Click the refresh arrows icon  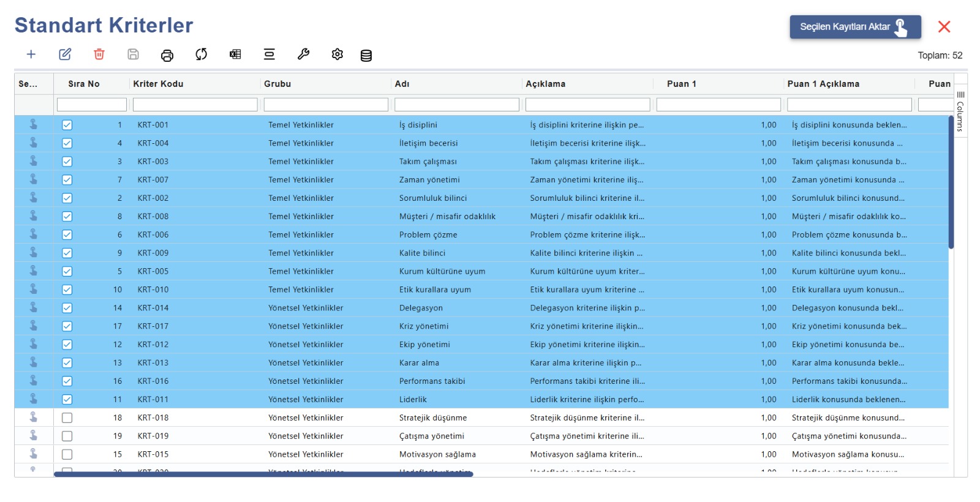pos(202,54)
